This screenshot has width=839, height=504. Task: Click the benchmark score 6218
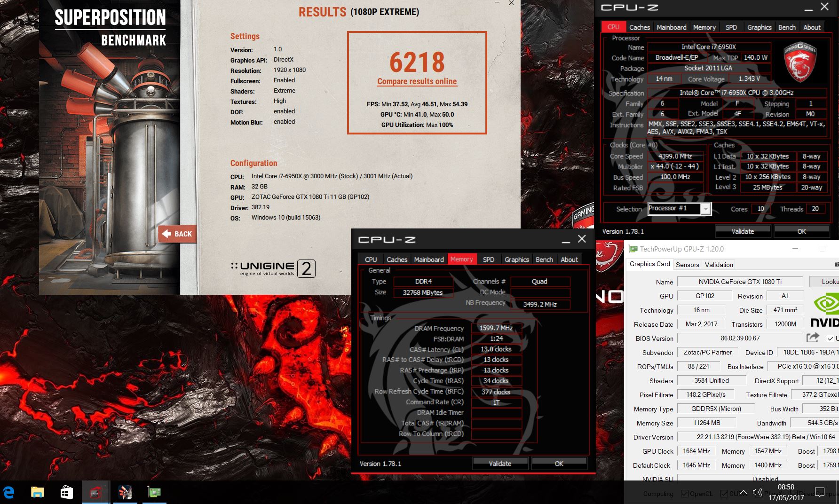(417, 62)
